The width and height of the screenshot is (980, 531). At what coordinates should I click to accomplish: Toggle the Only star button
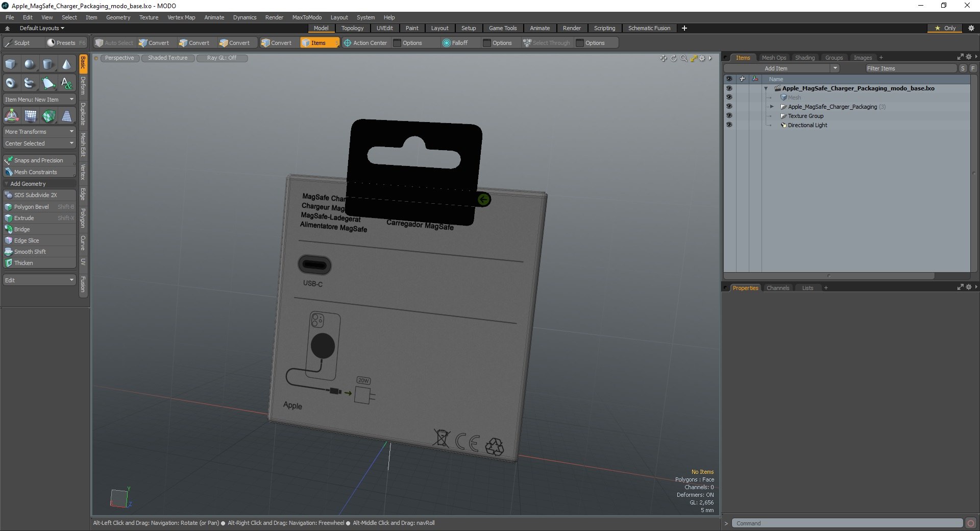945,28
